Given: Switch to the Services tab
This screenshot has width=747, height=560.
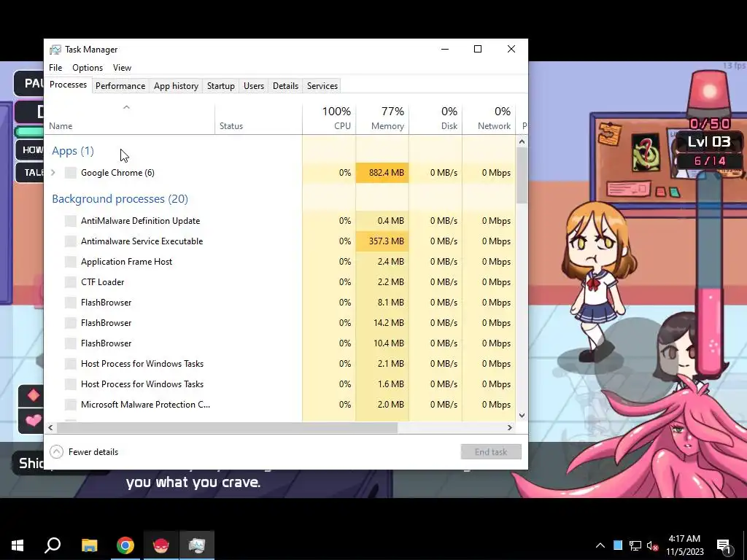Looking at the screenshot, I should pyautogui.click(x=322, y=86).
